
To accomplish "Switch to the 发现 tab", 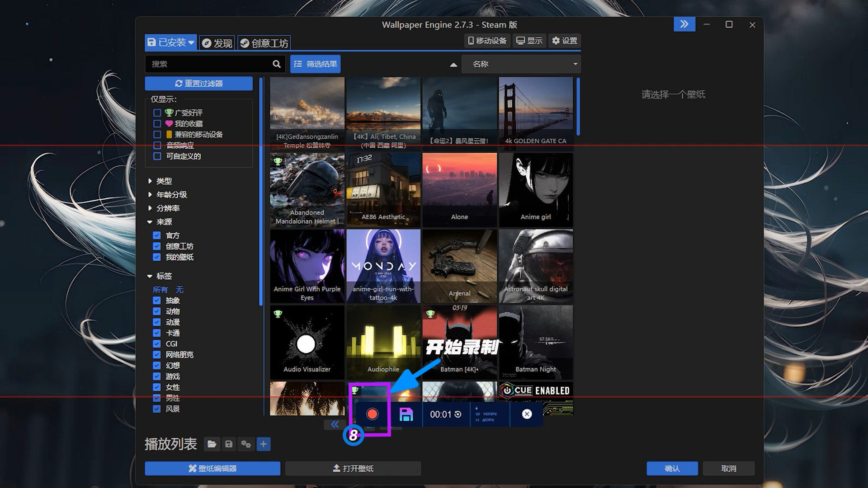I will tap(217, 43).
